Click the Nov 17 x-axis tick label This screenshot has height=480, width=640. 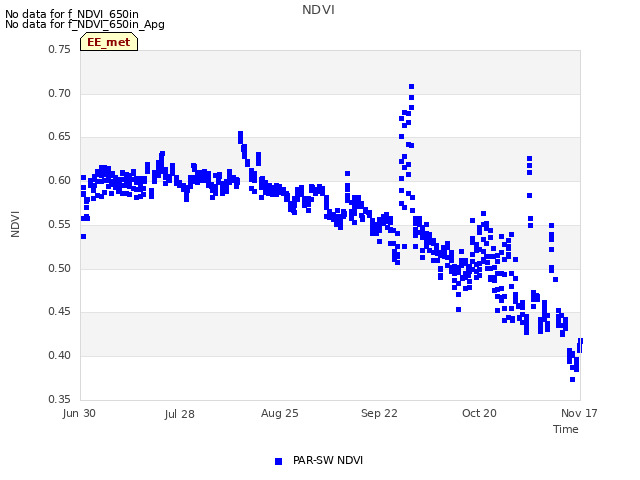pos(579,413)
